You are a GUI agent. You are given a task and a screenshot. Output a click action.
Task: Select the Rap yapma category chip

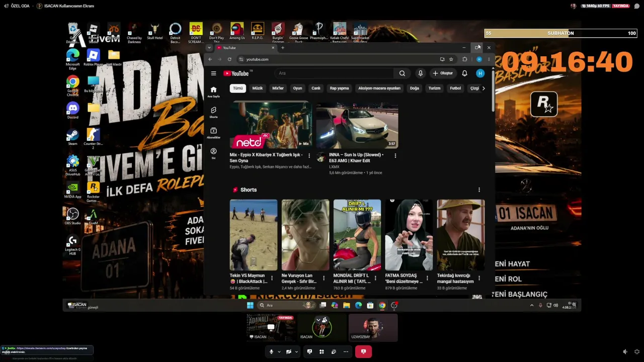coord(339,88)
